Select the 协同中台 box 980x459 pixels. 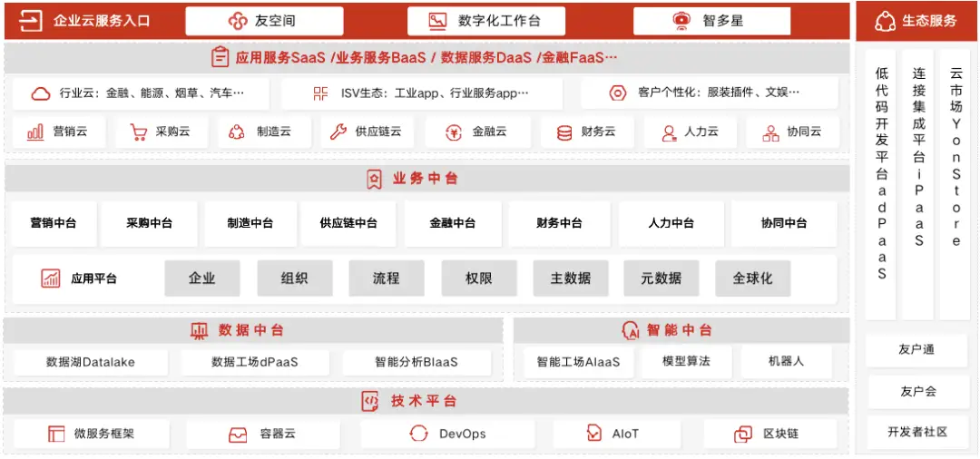[x=784, y=223]
